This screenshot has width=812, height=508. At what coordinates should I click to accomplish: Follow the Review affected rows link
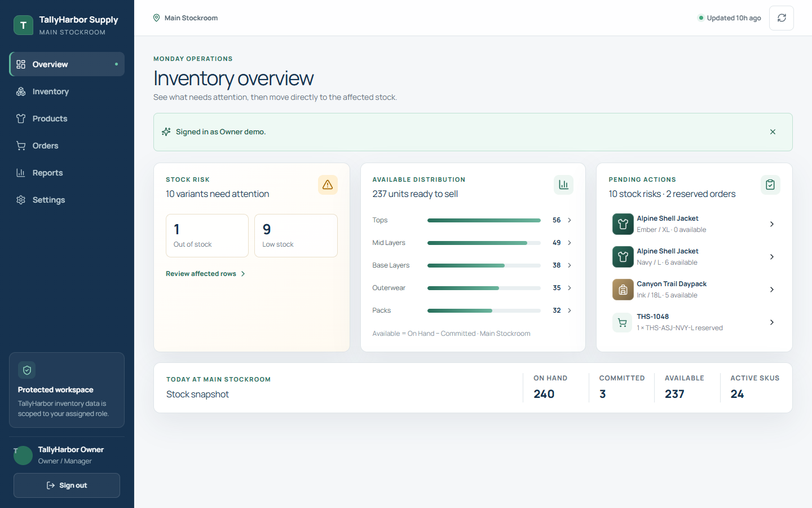[x=206, y=274]
